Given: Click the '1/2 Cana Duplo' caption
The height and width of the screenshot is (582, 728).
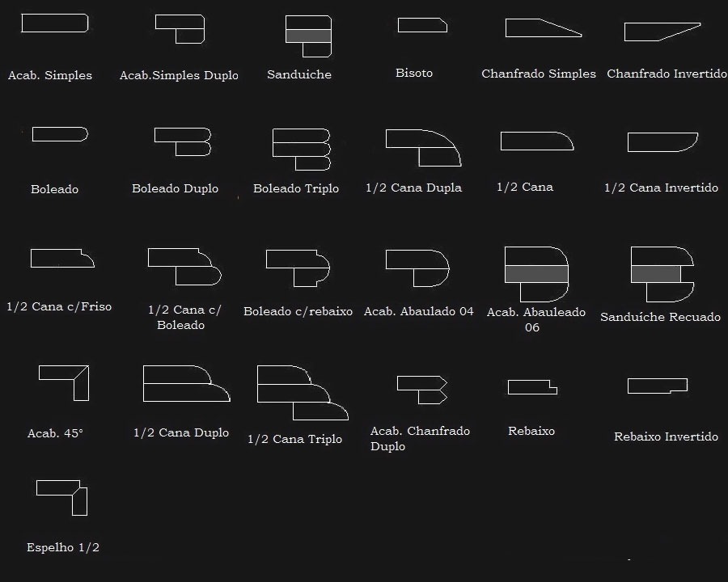Looking at the screenshot, I should (181, 432).
